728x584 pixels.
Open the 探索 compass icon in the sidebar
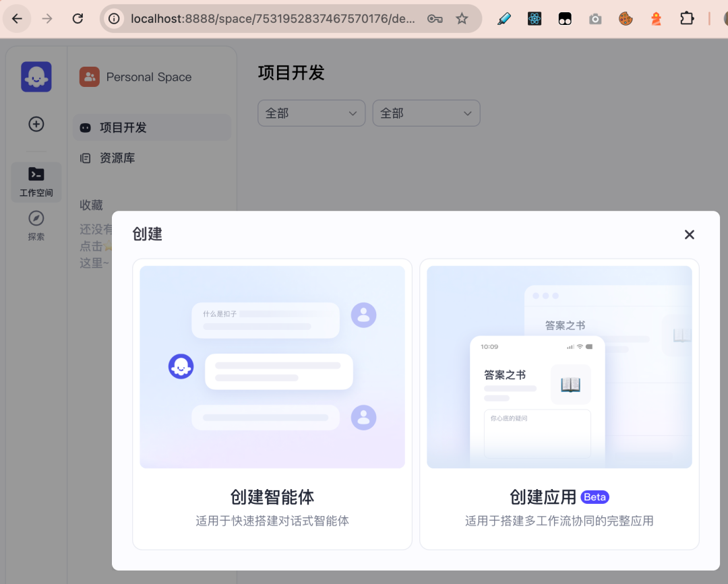[36, 219]
